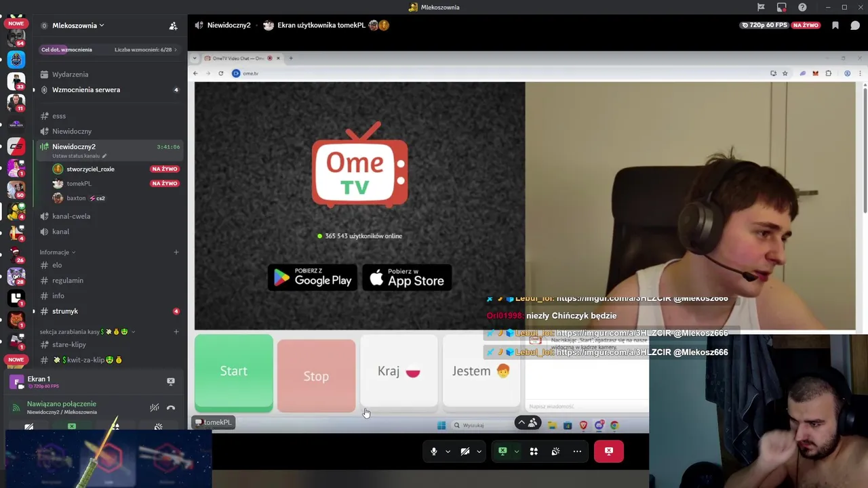Click Cel dot. wzmocnienia badge
Image resolution: width=868 pixels, height=488 pixels.
pyautogui.click(x=66, y=49)
